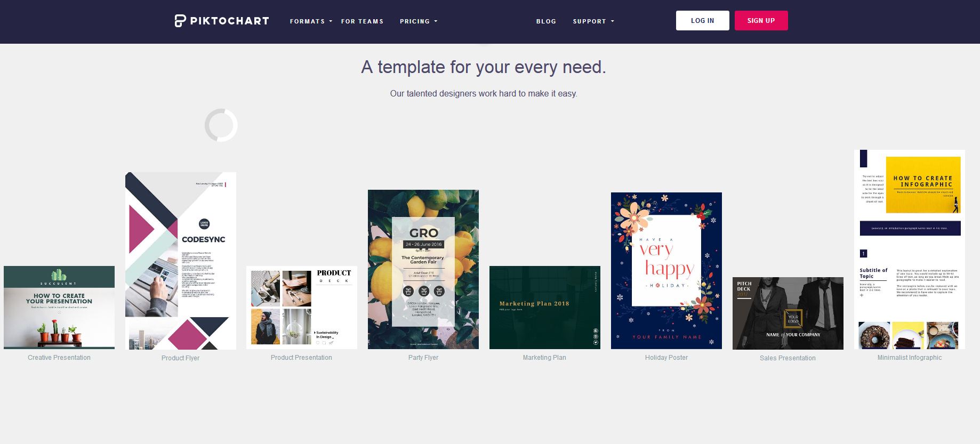The image size is (980, 444).
Task: Expand the Support dropdown arrow
Action: click(612, 21)
